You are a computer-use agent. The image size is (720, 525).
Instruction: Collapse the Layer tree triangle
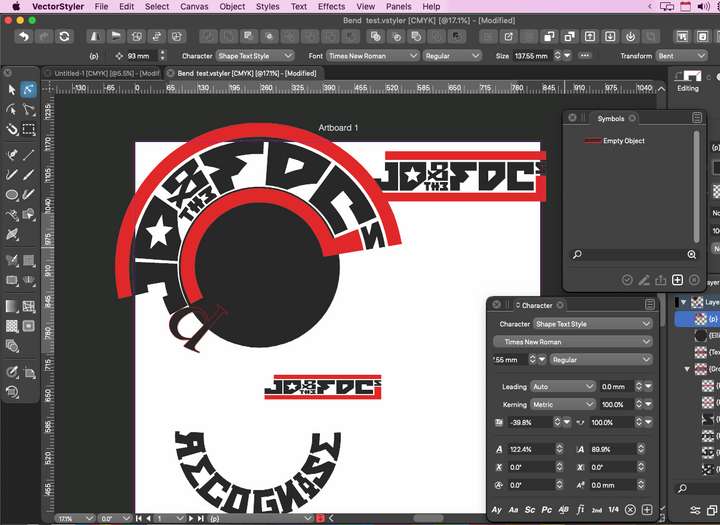tap(684, 302)
